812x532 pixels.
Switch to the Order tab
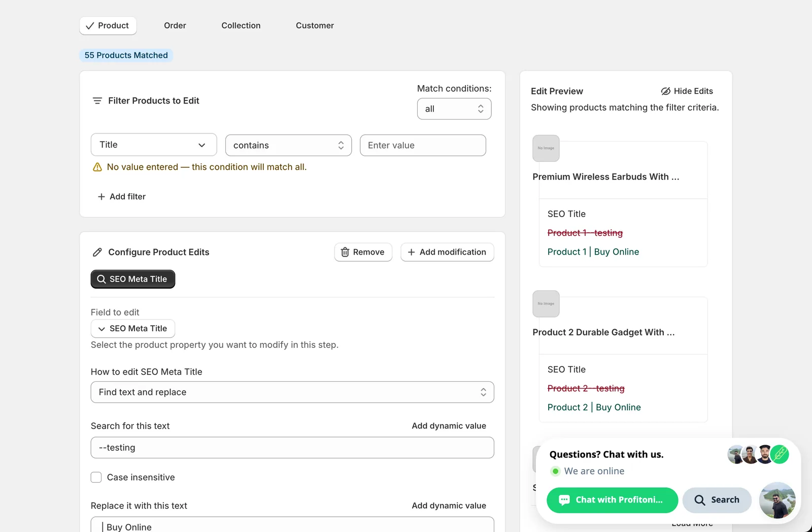point(175,25)
